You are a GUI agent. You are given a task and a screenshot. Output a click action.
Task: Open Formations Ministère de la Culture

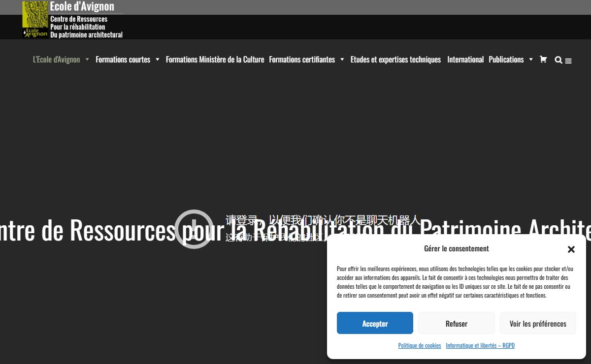coord(215,60)
